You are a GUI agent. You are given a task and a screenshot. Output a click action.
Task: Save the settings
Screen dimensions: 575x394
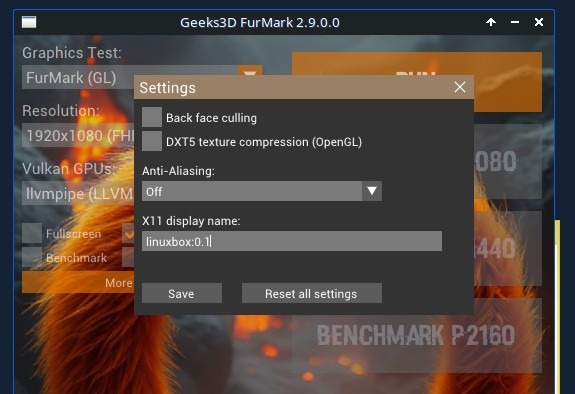[182, 293]
